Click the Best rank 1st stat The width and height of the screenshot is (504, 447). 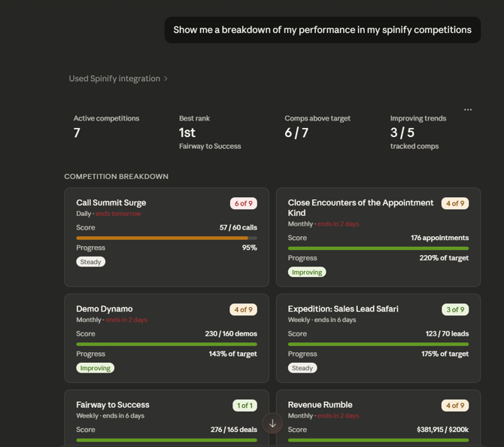click(x=187, y=133)
